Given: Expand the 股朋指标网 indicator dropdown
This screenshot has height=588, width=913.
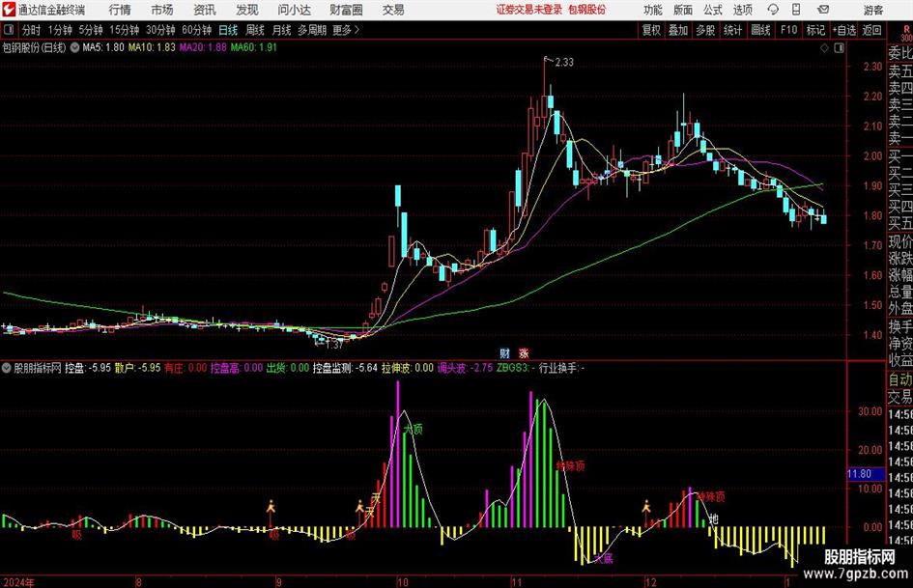Looking at the screenshot, I should 7,368.
